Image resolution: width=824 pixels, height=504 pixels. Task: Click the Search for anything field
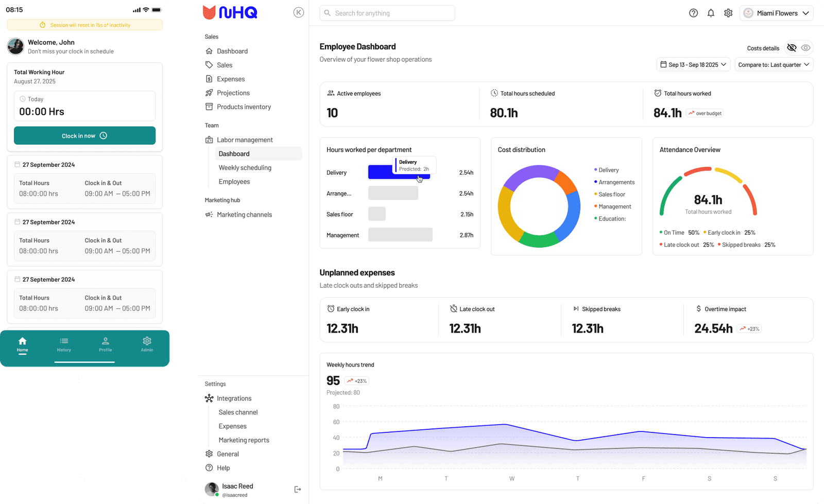click(387, 13)
